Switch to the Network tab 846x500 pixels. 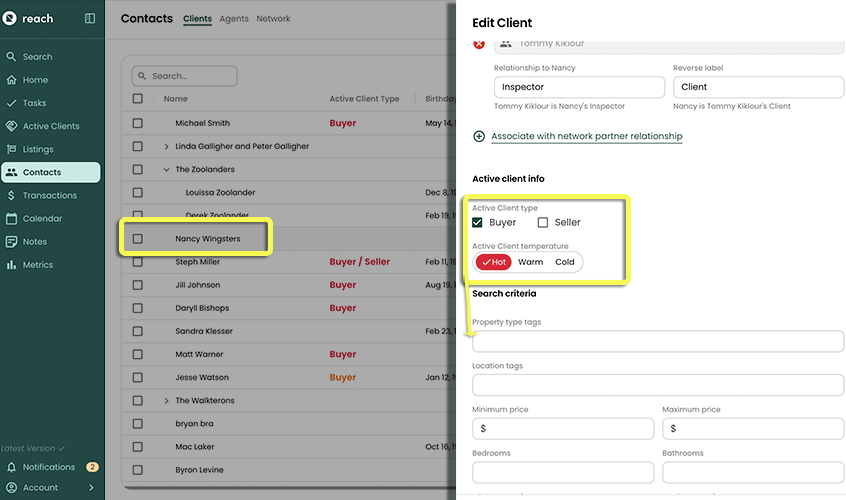pyautogui.click(x=273, y=19)
